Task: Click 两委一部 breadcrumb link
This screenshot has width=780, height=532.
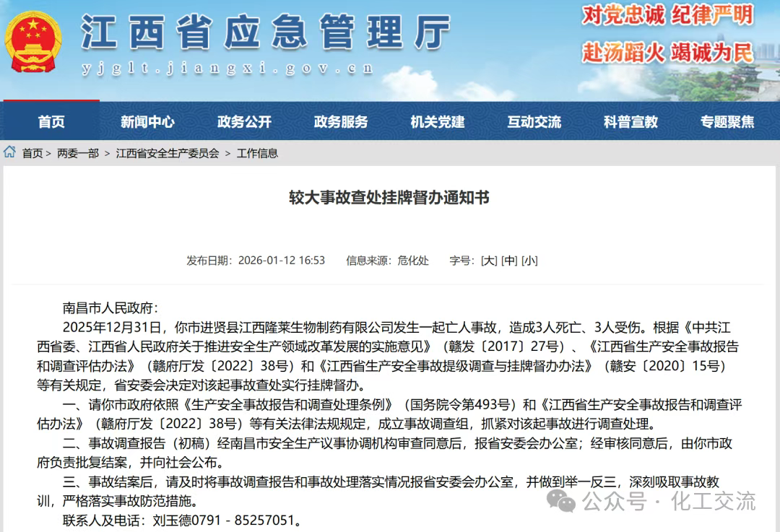Action: [x=78, y=153]
